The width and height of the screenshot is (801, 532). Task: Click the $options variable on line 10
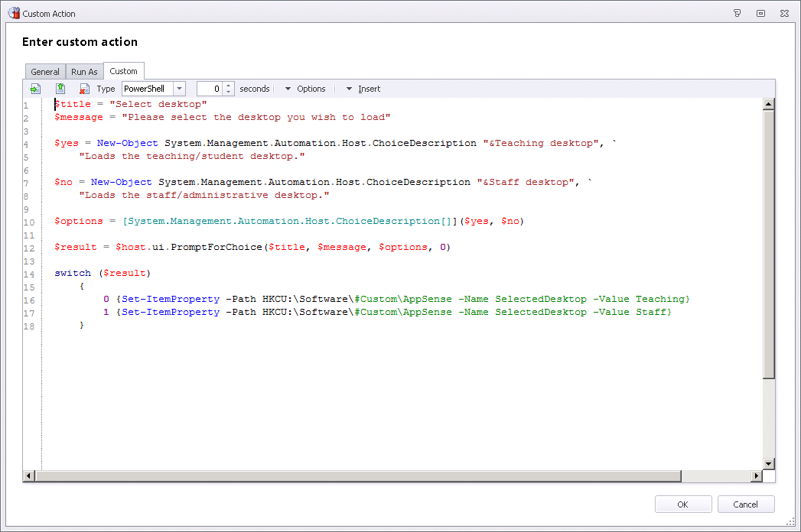(79, 221)
